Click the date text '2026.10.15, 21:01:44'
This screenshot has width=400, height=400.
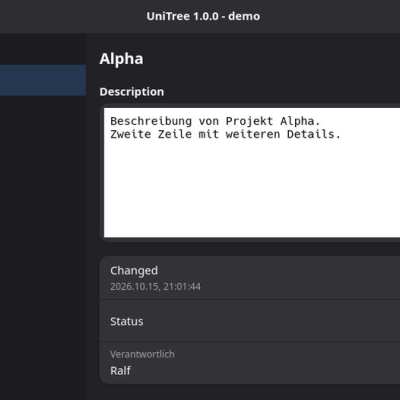point(155,287)
